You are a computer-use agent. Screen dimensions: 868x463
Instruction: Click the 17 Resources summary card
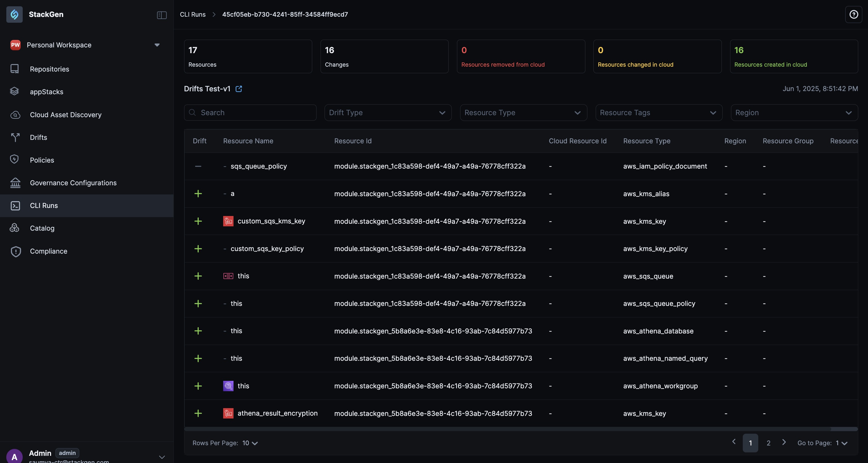[x=248, y=56]
